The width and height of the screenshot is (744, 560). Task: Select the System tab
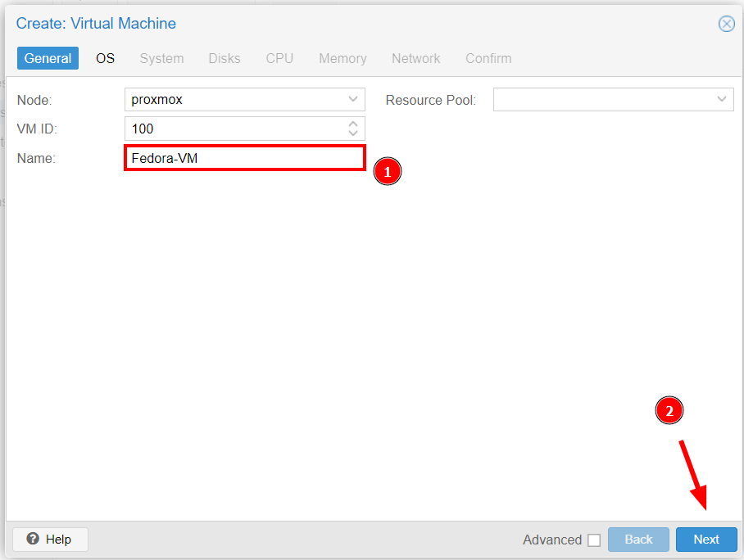[161, 58]
